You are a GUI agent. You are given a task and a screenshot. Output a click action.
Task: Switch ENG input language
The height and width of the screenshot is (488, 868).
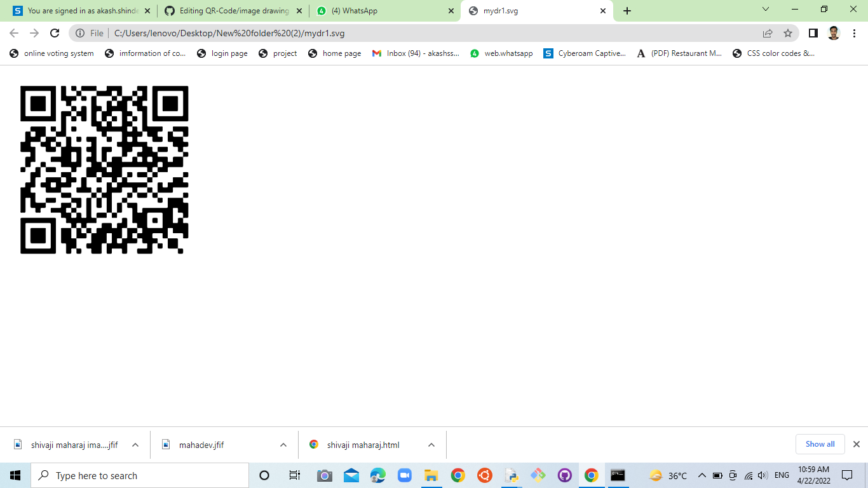(x=782, y=475)
